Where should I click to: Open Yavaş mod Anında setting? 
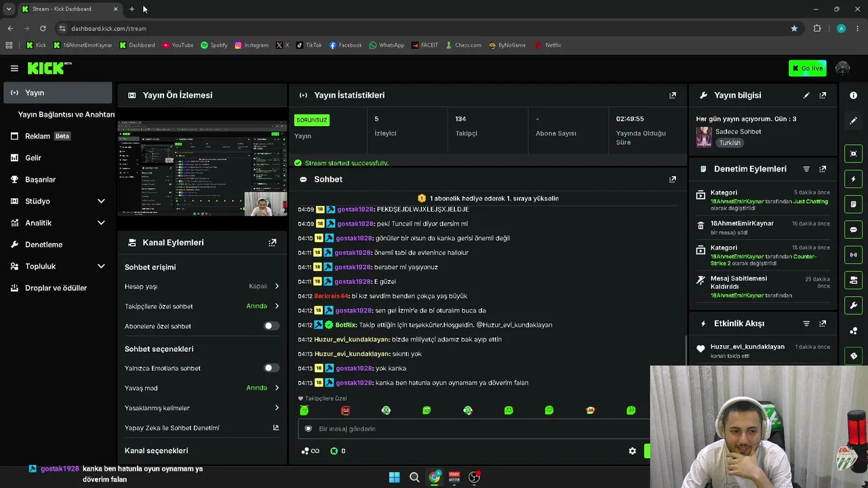point(262,388)
